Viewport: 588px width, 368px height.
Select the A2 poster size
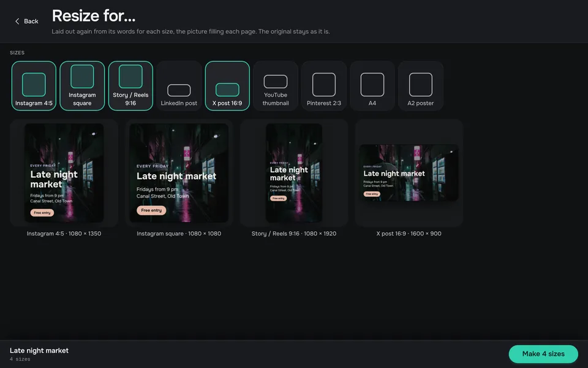coord(421,86)
